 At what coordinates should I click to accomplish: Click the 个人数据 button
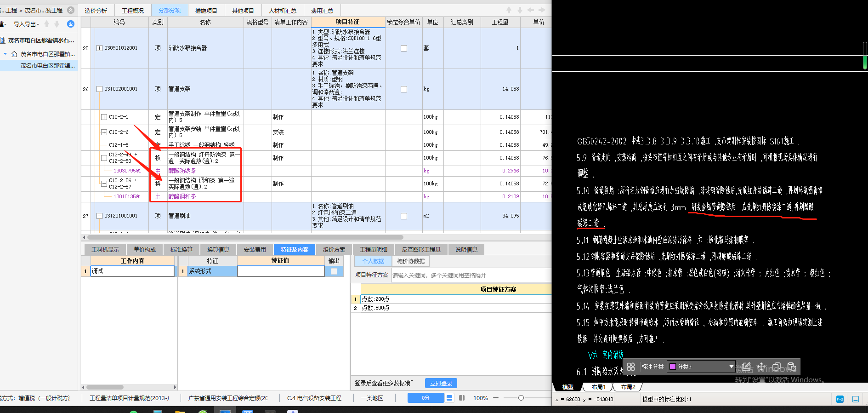click(x=373, y=261)
